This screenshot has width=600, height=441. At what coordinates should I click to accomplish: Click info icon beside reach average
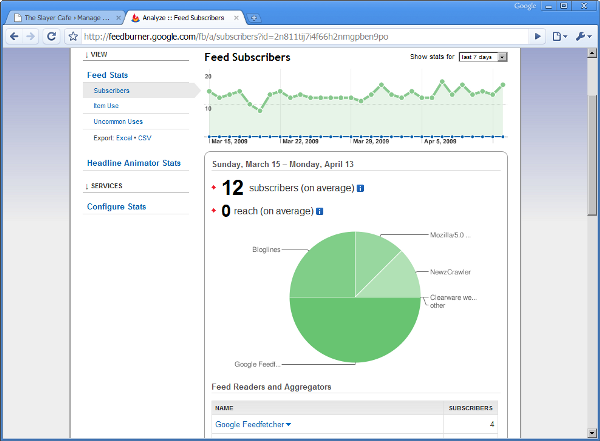(x=320, y=211)
